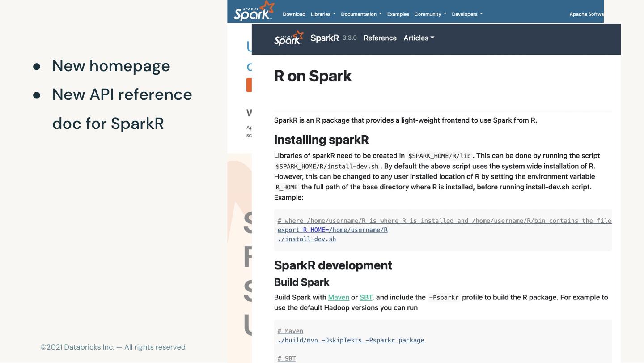Click the export R_HOME code line
This screenshot has width=644, height=363.
332,230
